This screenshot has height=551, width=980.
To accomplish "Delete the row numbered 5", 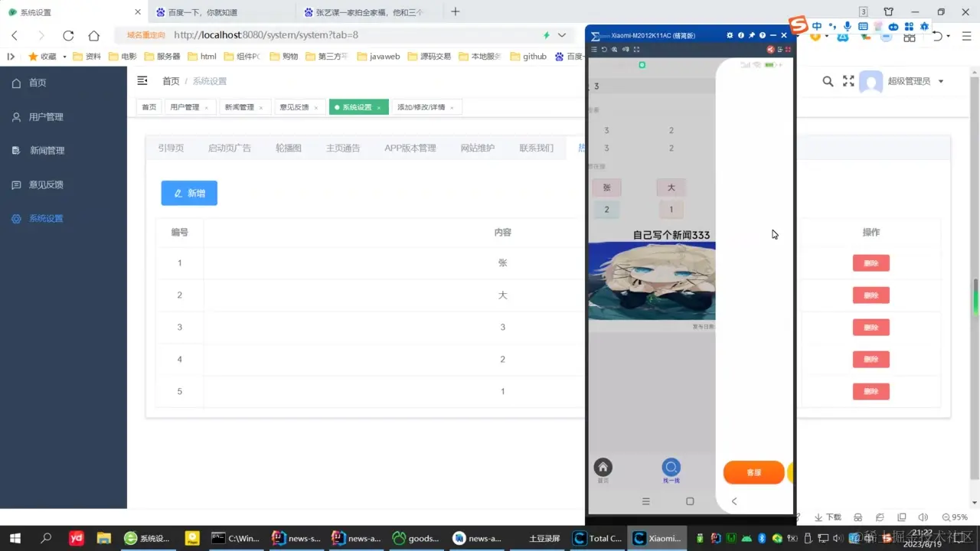I will pyautogui.click(x=871, y=392).
